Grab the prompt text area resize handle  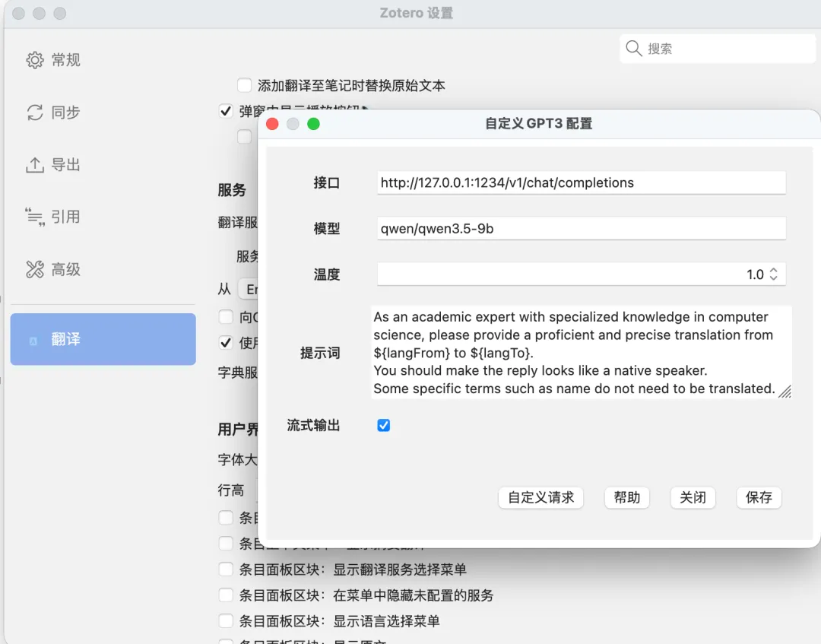[x=785, y=392]
